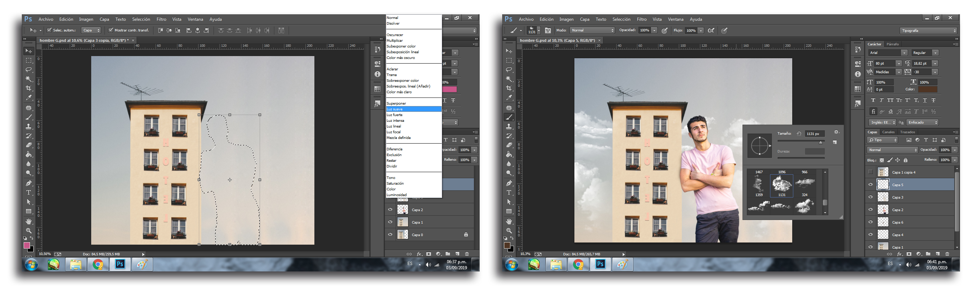
Task: Click the new group folder icon, left Layers panel
Action: point(448,254)
